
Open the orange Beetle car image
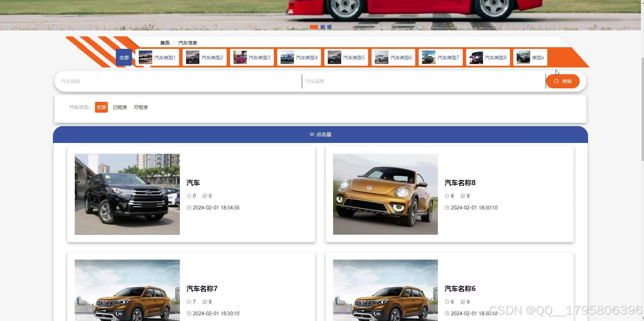pyautogui.click(x=385, y=194)
